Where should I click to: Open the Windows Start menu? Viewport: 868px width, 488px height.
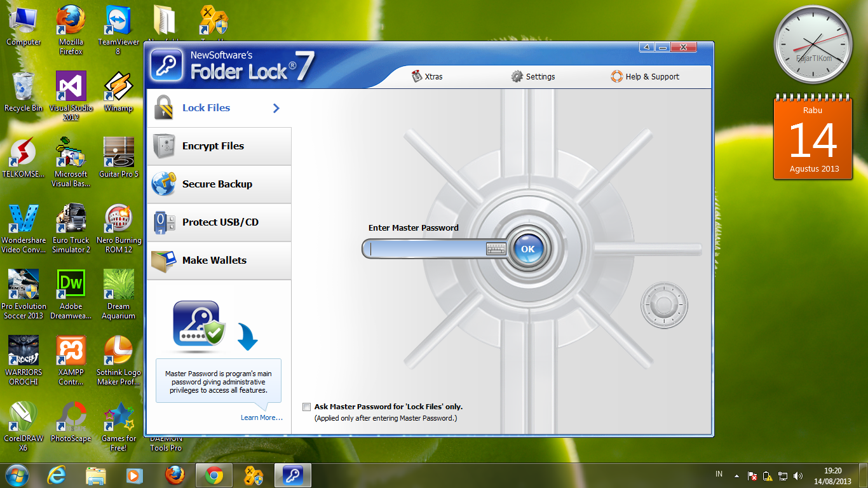point(17,475)
